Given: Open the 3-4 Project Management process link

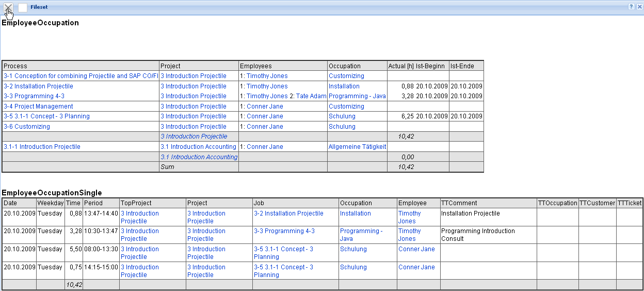Looking at the screenshot, I should (38, 106).
